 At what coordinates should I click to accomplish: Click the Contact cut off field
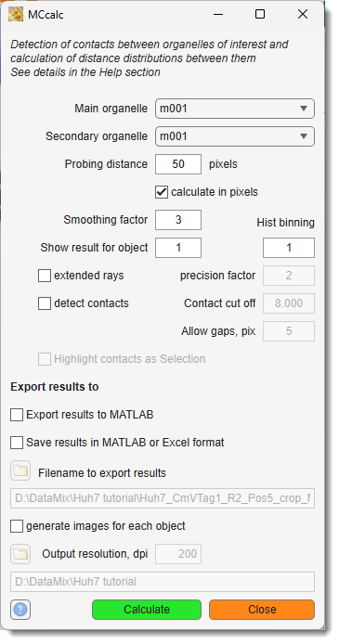tap(289, 303)
